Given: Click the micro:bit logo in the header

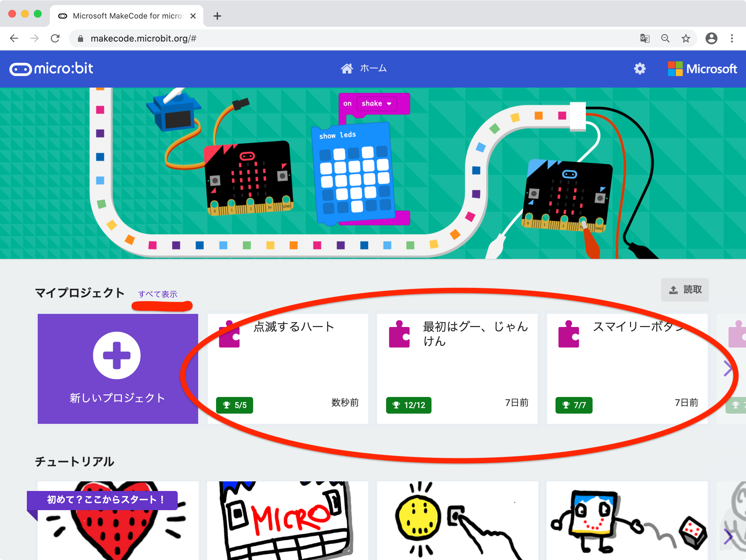Looking at the screenshot, I should coord(51,68).
